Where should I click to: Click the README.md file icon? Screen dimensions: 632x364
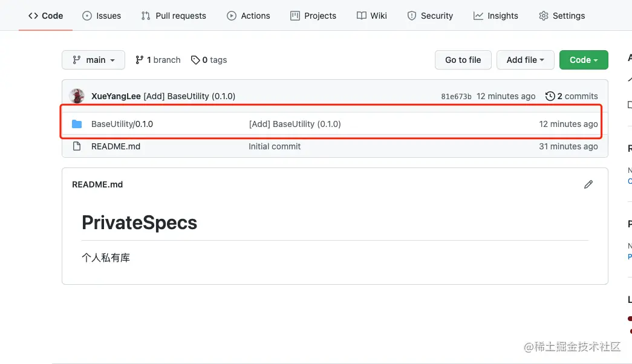77,146
